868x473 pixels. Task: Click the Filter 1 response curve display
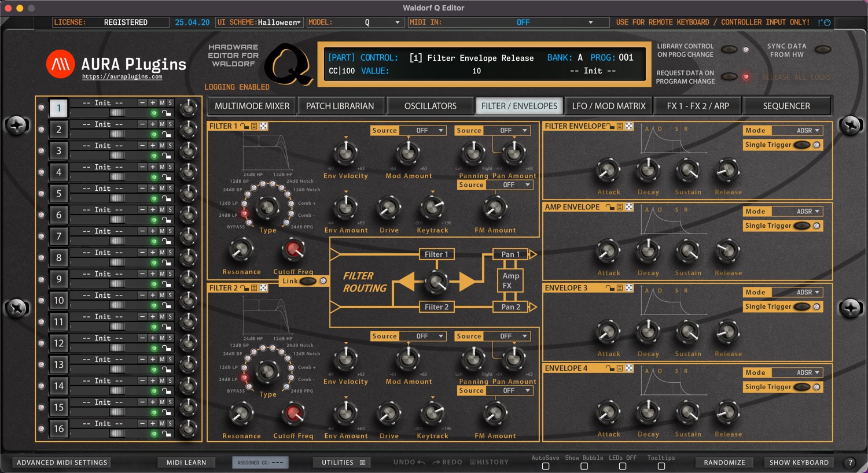(266, 153)
